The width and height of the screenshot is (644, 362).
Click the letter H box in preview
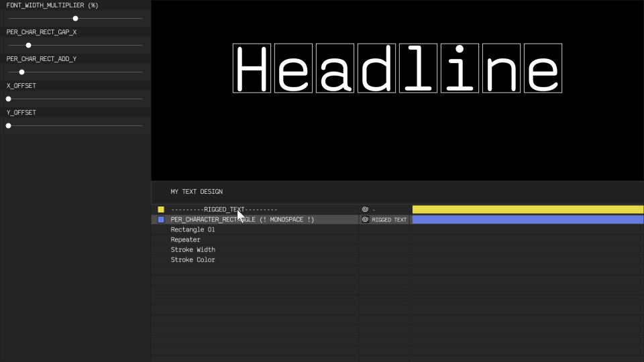[x=252, y=68]
